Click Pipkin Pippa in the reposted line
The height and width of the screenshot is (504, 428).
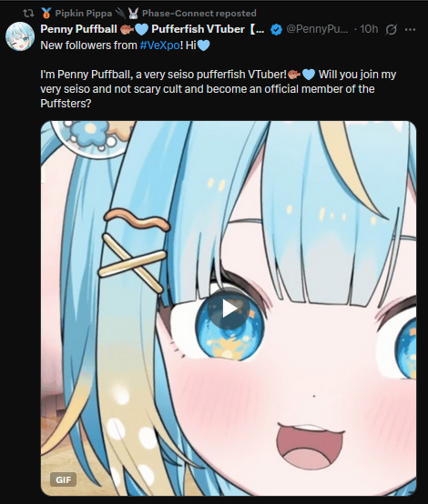click(x=84, y=13)
